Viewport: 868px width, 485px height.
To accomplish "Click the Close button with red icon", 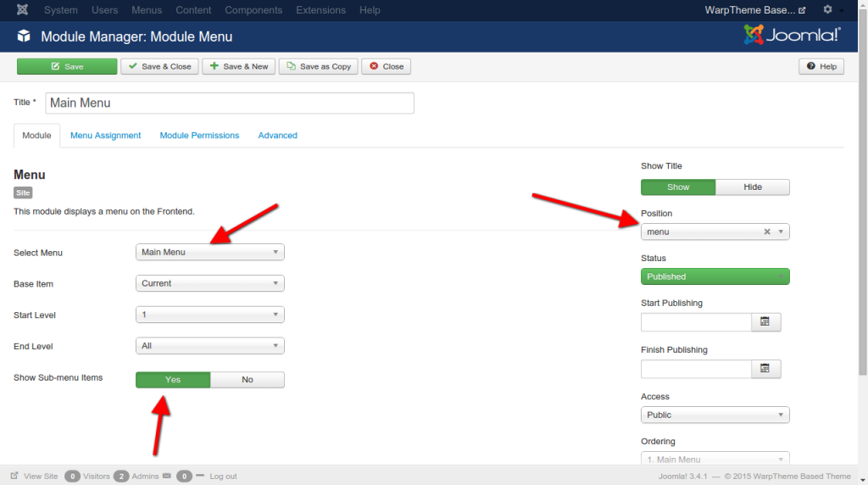I will click(x=386, y=66).
